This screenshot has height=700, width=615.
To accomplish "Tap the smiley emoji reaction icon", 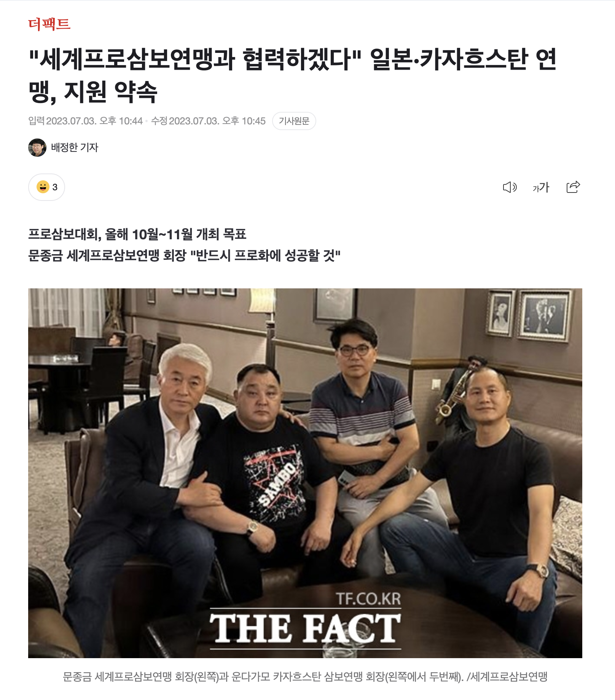I will (x=43, y=187).
